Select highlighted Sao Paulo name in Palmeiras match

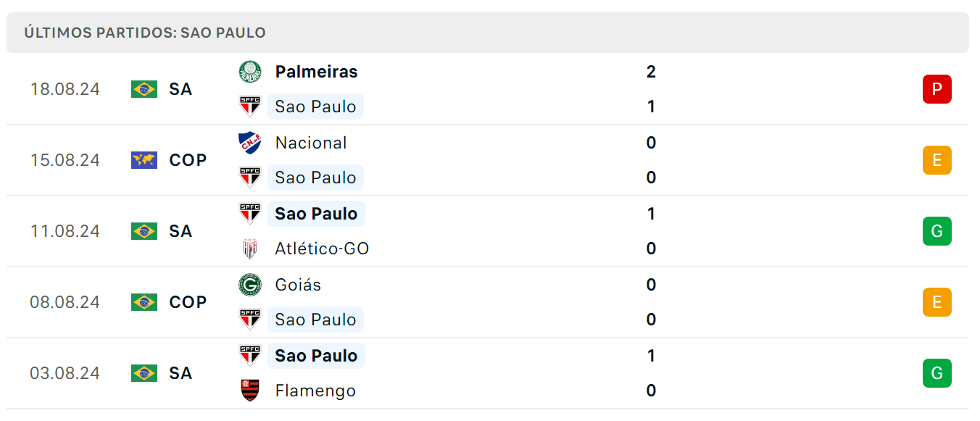pyautogui.click(x=315, y=107)
